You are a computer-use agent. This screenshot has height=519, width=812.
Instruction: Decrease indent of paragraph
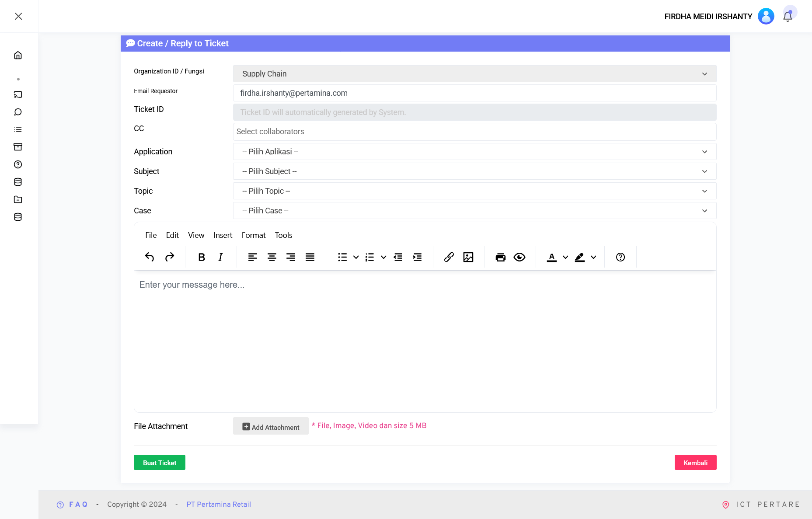pyautogui.click(x=398, y=257)
